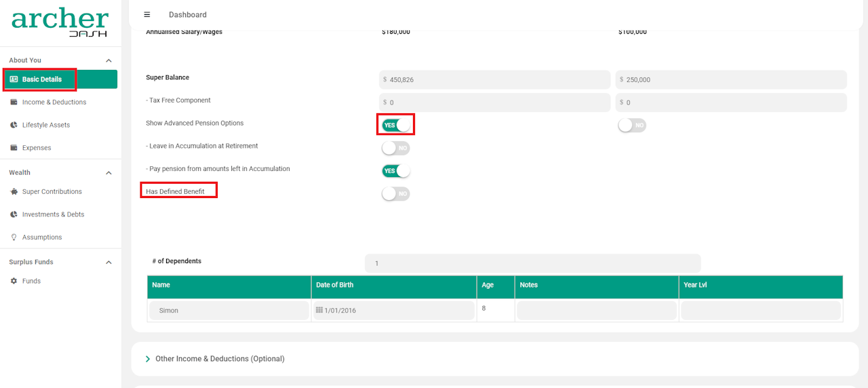Click the Name column header

pyautogui.click(x=229, y=286)
